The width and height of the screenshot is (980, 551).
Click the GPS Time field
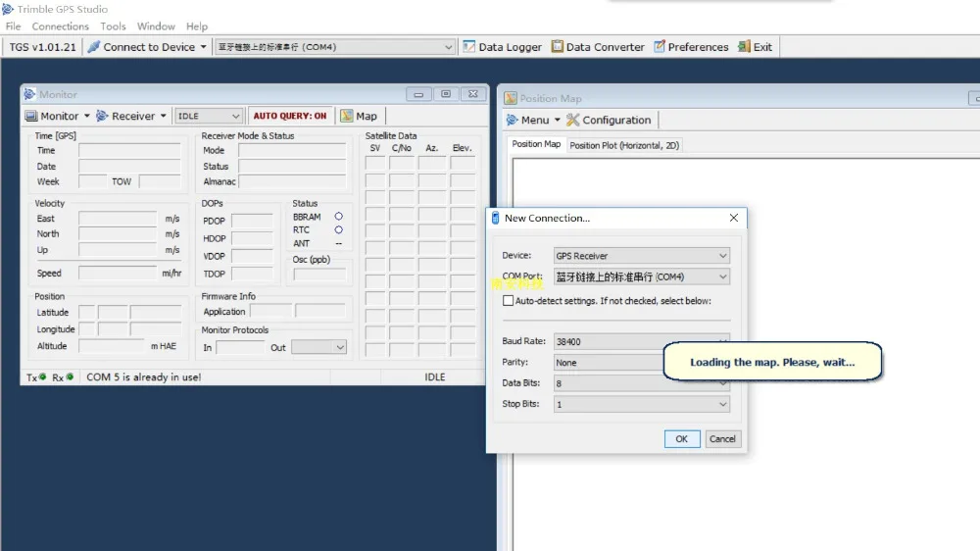pyautogui.click(x=129, y=150)
